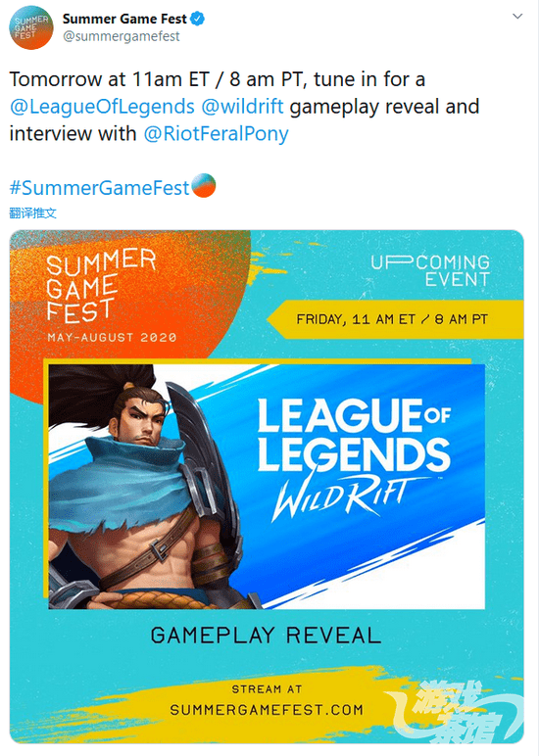Image resolution: width=539 pixels, height=756 pixels.
Task: Click the Gameplay Reveal caption text
Action: pyautogui.click(x=266, y=635)
